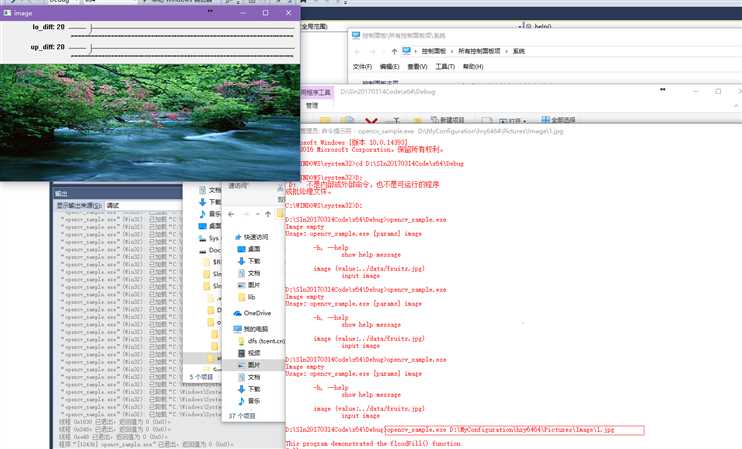Click the 输出 panel title in Visual Studio

pyautogui.click(x=61, y=194)
